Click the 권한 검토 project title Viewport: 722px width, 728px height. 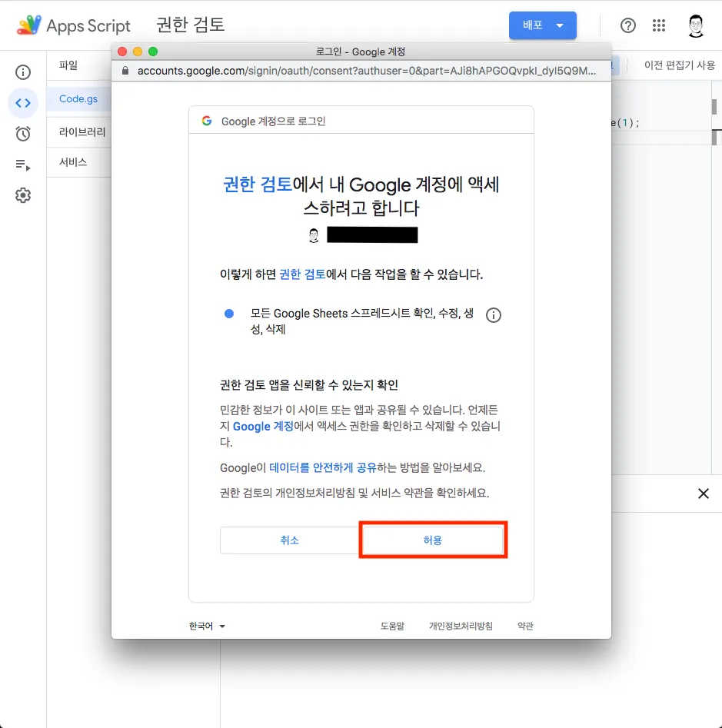coord(191,25)
